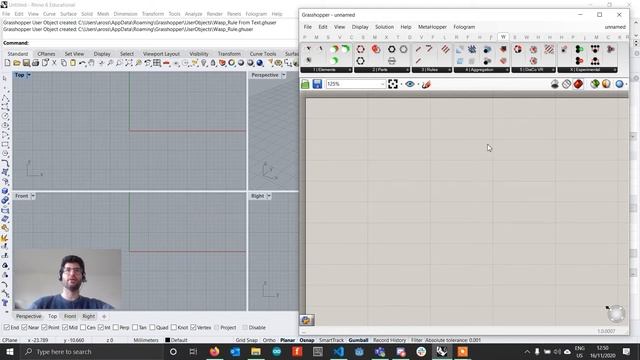Open Grasshopper's MetaHopper menu

[432, 27]
